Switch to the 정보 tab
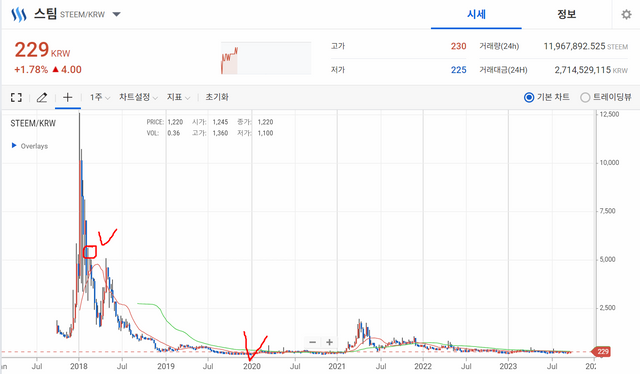 pos(567,15)
